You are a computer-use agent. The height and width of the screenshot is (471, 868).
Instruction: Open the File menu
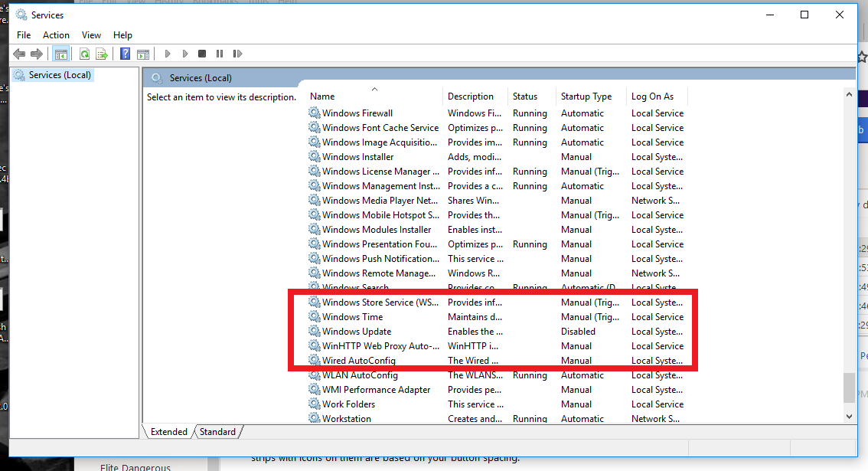(24, 35)
